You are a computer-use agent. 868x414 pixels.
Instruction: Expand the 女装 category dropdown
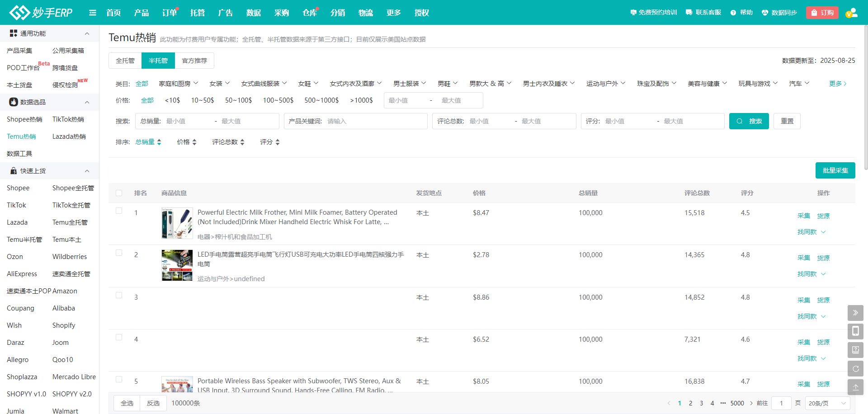pyautogui.click(x=220, y=84)
